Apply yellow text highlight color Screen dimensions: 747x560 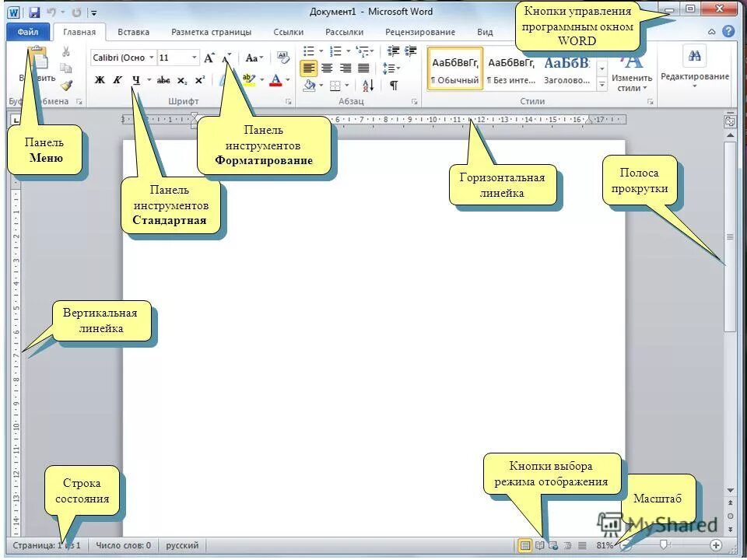tap(249, 79)
